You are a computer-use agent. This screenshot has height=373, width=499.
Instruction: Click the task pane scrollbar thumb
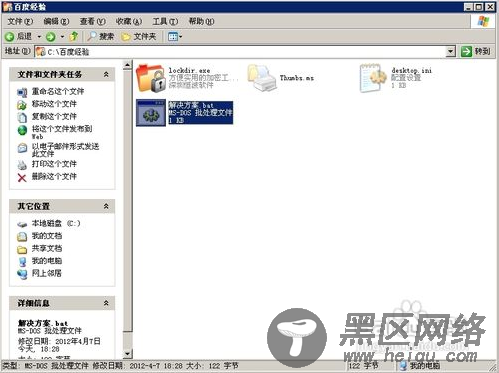(x=127, y=201)
